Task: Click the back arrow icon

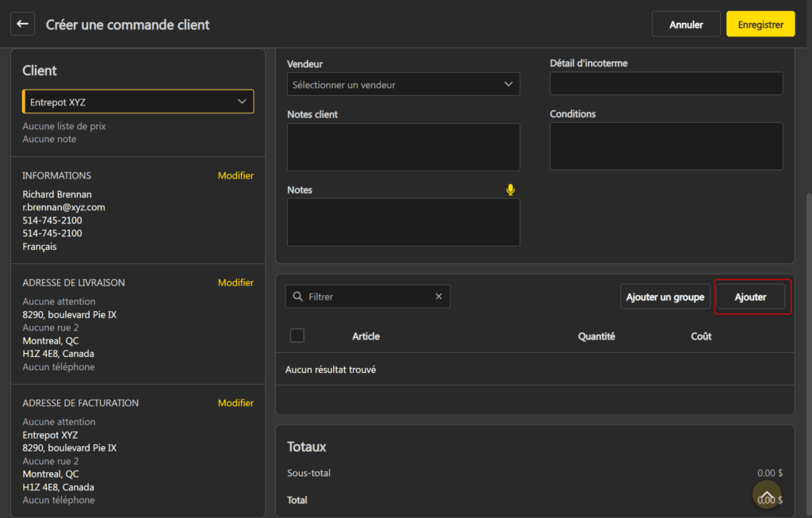Action: 22,24
